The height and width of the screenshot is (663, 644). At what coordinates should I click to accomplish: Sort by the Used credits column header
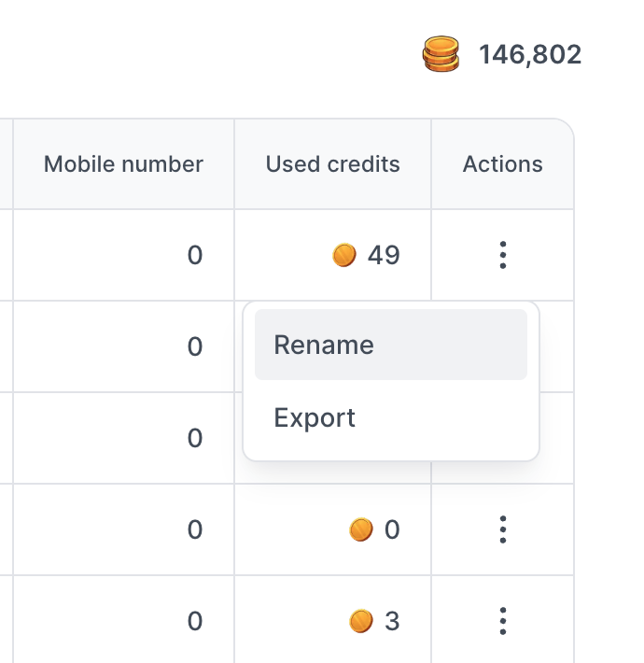[x=332, y=164]
